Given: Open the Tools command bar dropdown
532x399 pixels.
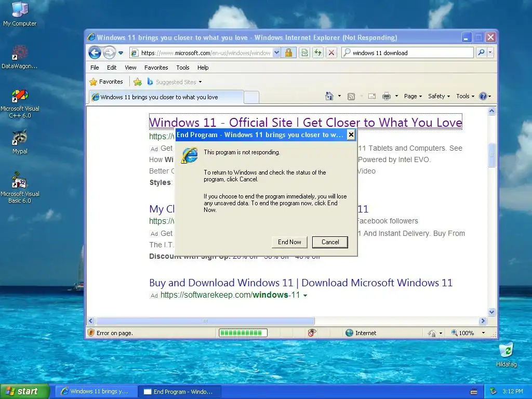Looking at the screenshot, I should tap(465, 96).
